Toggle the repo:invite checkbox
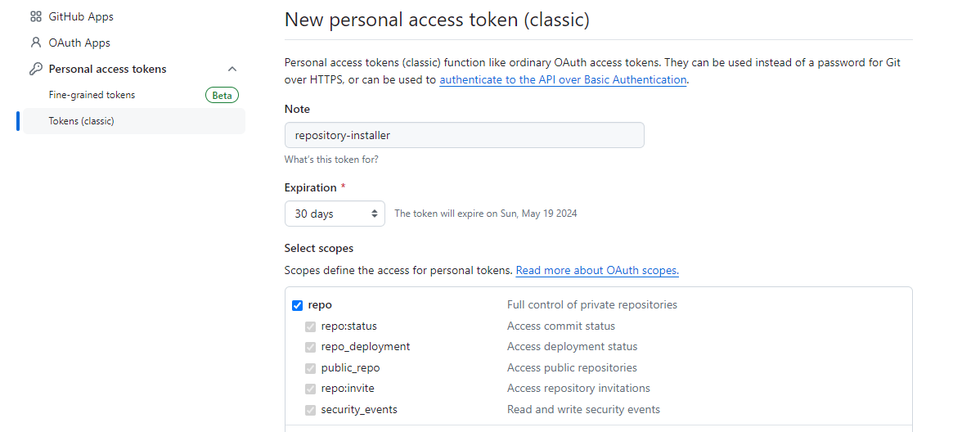 310,389
